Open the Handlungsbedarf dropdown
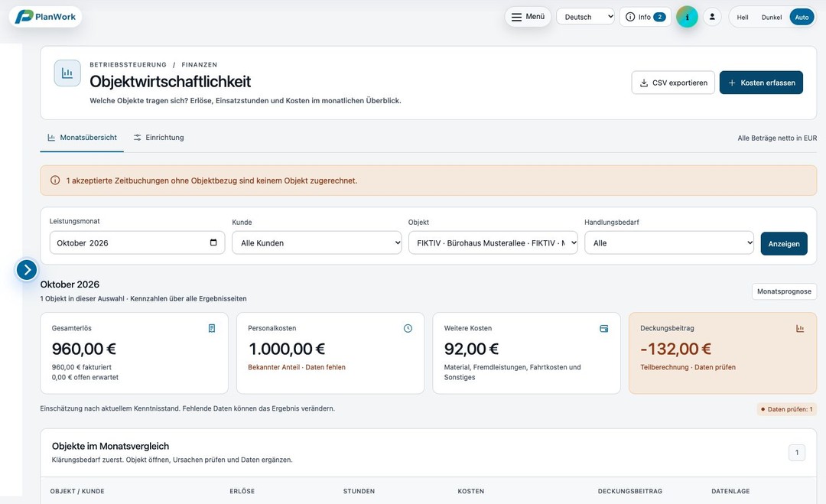 (669, 242)
